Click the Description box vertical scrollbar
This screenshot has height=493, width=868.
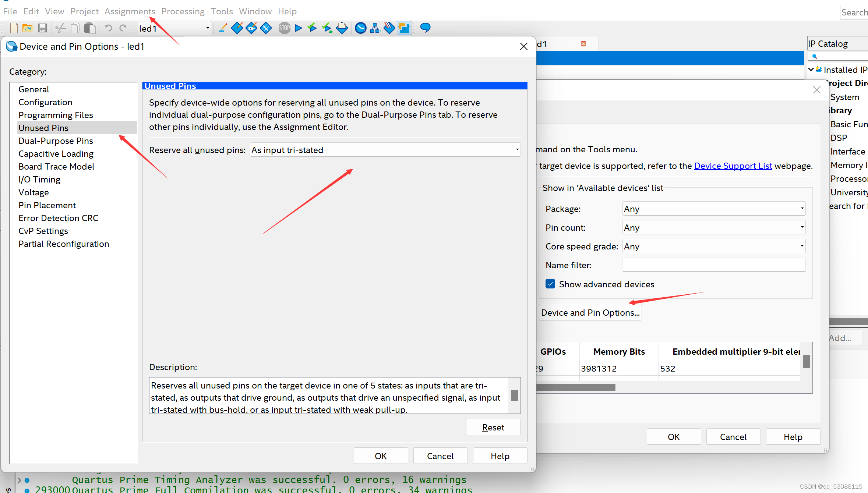[514, 395]
